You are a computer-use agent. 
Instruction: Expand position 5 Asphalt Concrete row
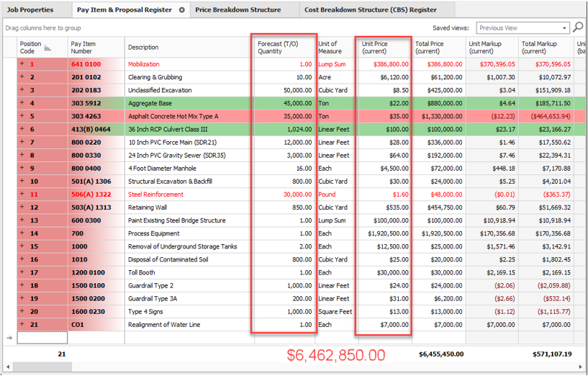pyautogui.click(x=22, y=116)
